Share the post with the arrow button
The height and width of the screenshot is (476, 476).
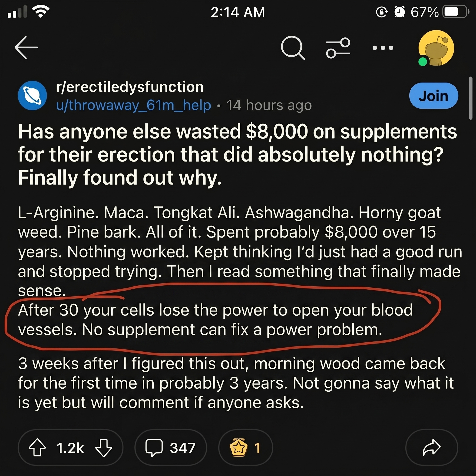[432, 447]
